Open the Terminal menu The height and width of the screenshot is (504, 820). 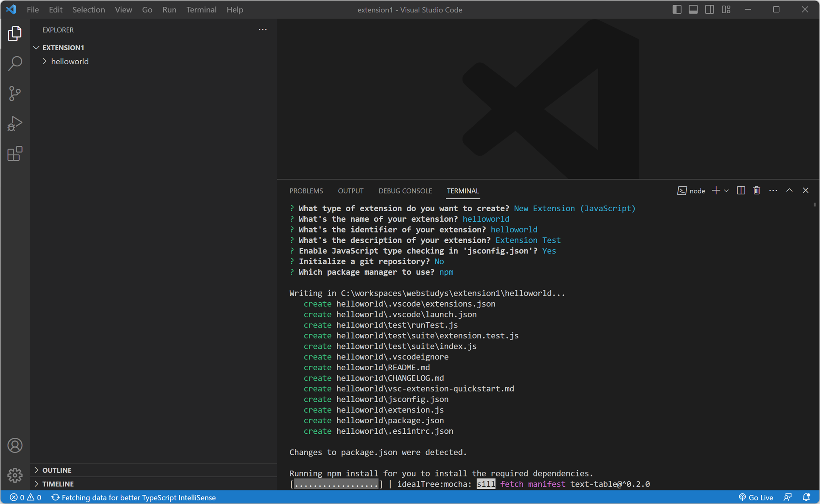pos(201,10)
